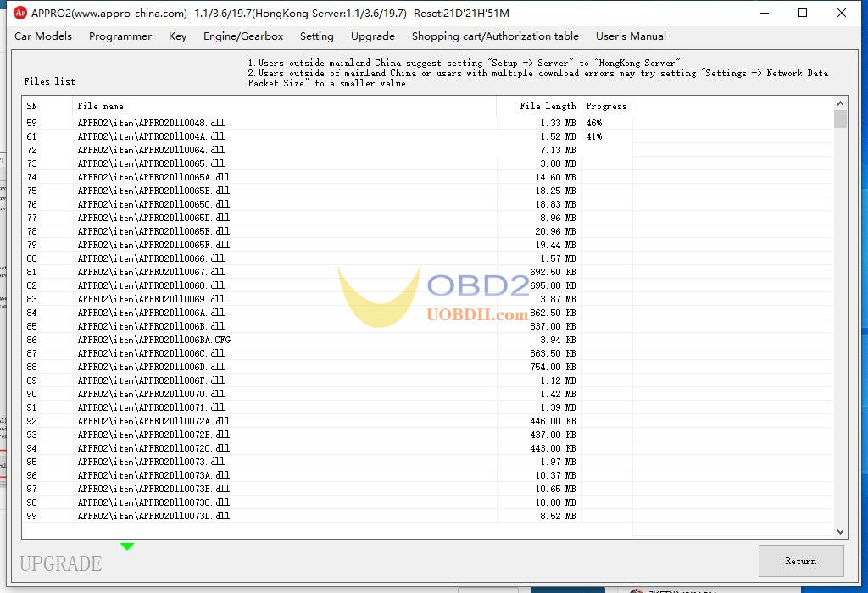Image resolution: width=868 pixels, height=593 pixels.
Task: Click the green triangle marker above UPGRADE
Action: coord(127,546)
